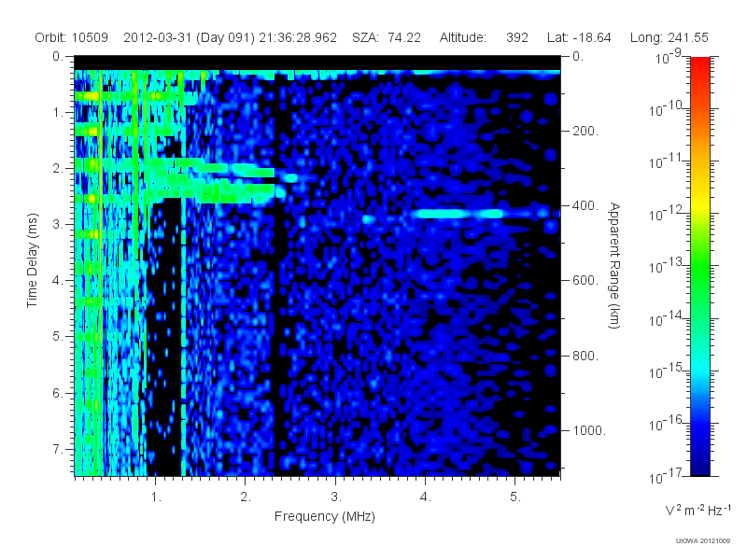The height and width of the screenshot is (560, 747).
Task: Click the Lat: -18.64 label
Action: (579, 37)
